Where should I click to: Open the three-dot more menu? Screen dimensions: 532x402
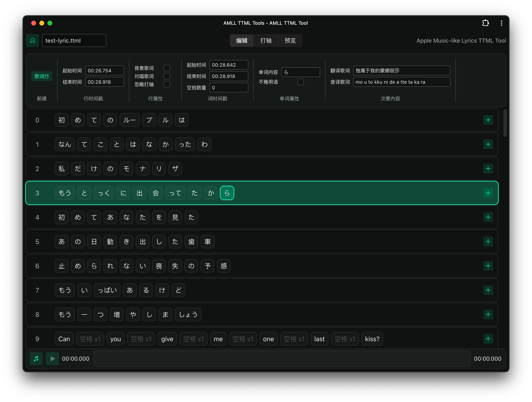click(x=501, y=23)
